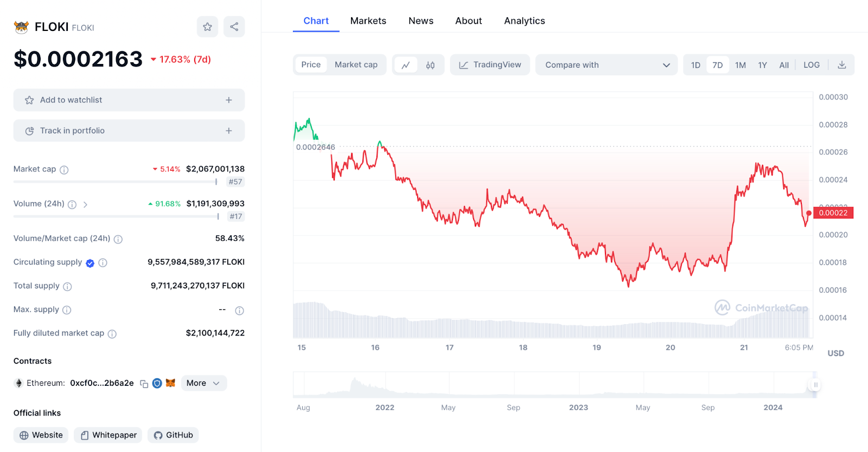Click the #17 volume rank badge

[235, 217]
